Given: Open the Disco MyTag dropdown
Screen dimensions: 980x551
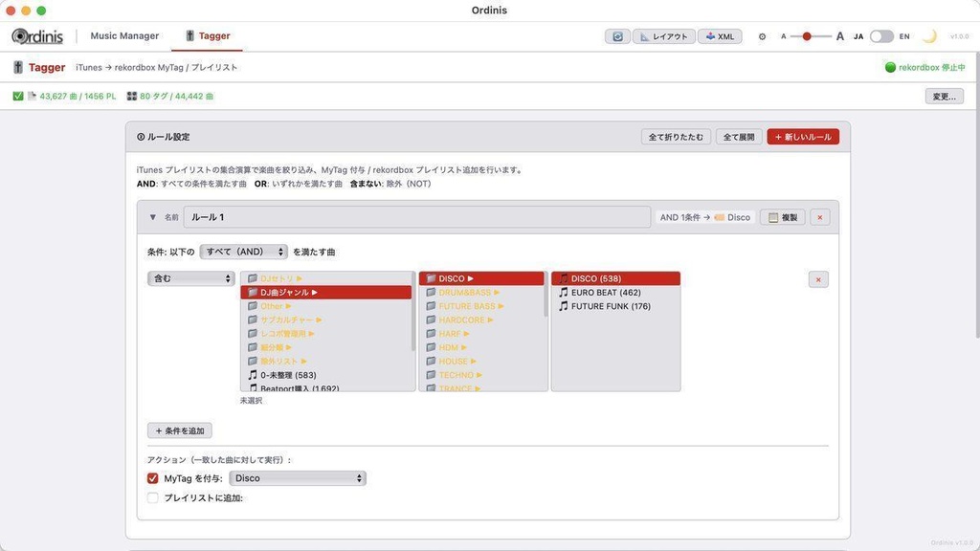Looking at the screenshot, I should click(298, 478).
